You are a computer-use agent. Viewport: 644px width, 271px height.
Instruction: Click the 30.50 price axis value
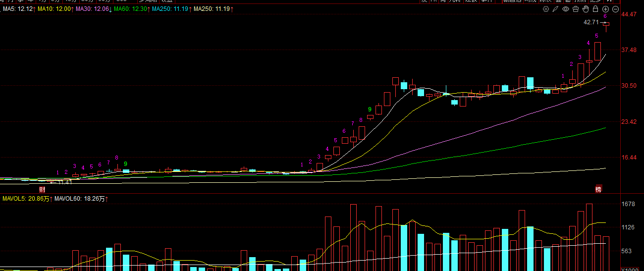(629, 86)
